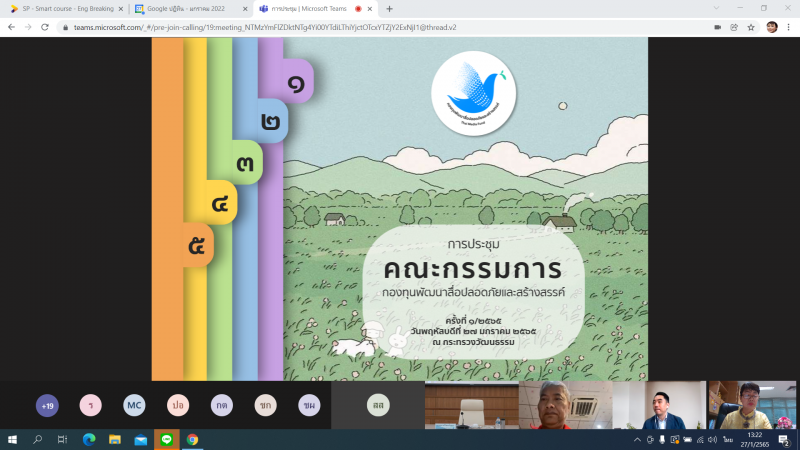Switch to the SP - Smart course tab
Viewport: 800px width, 450px height.
tap(65, 9)
